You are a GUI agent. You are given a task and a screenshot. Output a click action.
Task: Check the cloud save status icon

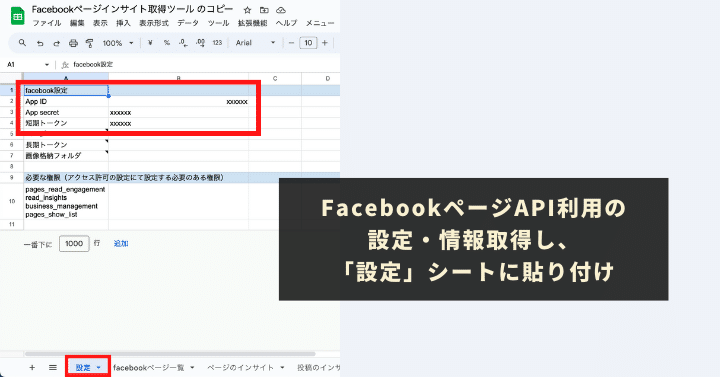(x=281, y=10)
